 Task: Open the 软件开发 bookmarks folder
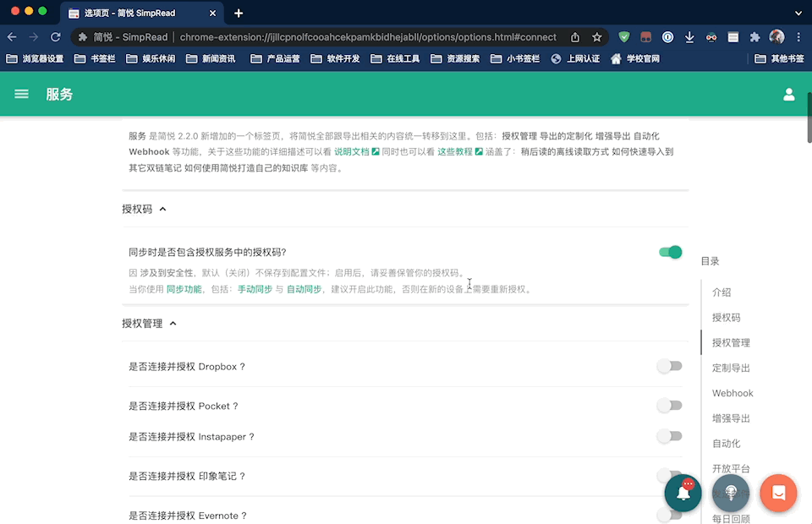click(342, 58)
